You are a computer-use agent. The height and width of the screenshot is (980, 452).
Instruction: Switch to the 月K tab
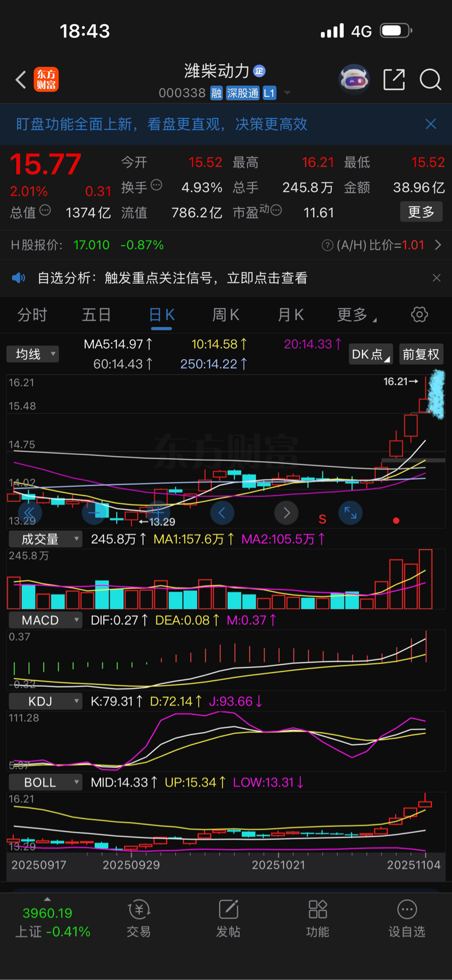tap(290, 315)
